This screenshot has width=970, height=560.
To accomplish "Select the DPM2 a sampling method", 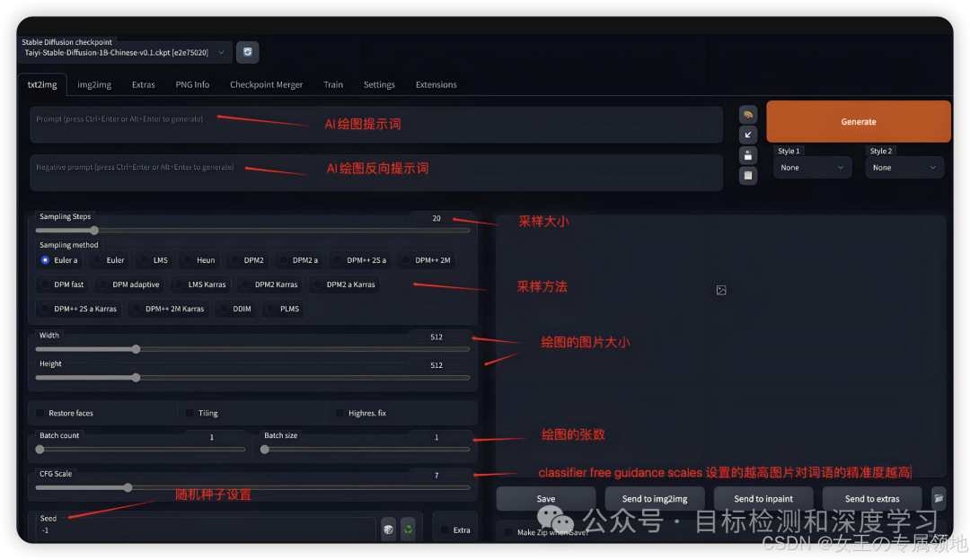I will (299, 260).
